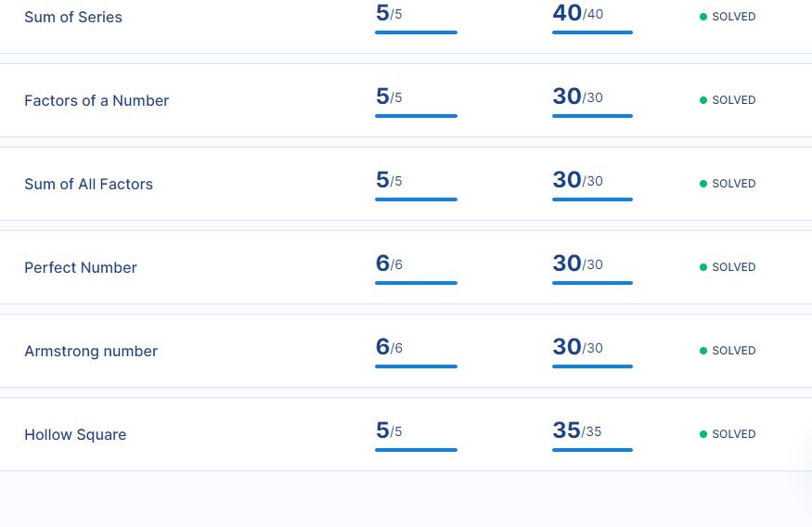Click Sum of All Factors 5/5 count
Image resolution: width=812 pixels, height=527 pixels.
(x=389, y=180)
